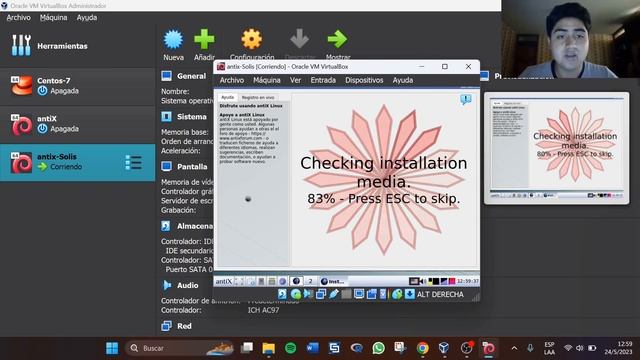
Task: Click the Audio section header
Action: coord(187,285)
